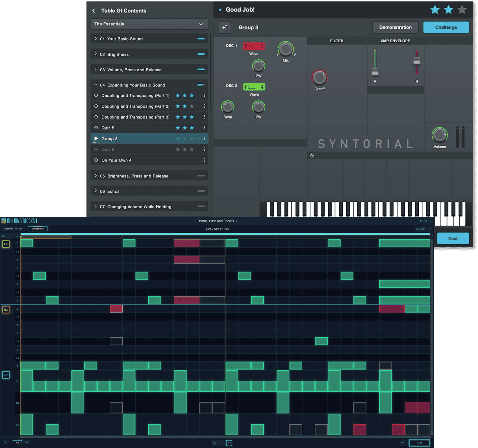The height and width of the screenshot is (448, 478).
Task: Click the lock icon on Quiz 6
Action: pyautogui.click(x=96, y=149)
